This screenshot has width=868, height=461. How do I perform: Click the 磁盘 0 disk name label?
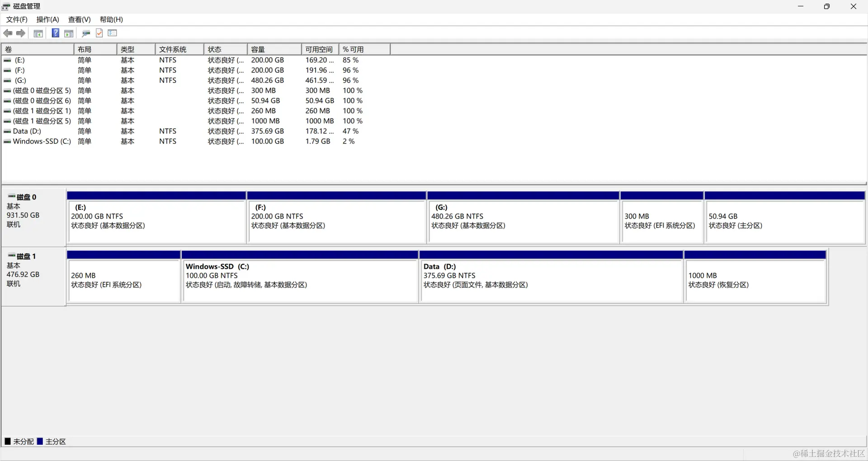[x=26, y=197]
